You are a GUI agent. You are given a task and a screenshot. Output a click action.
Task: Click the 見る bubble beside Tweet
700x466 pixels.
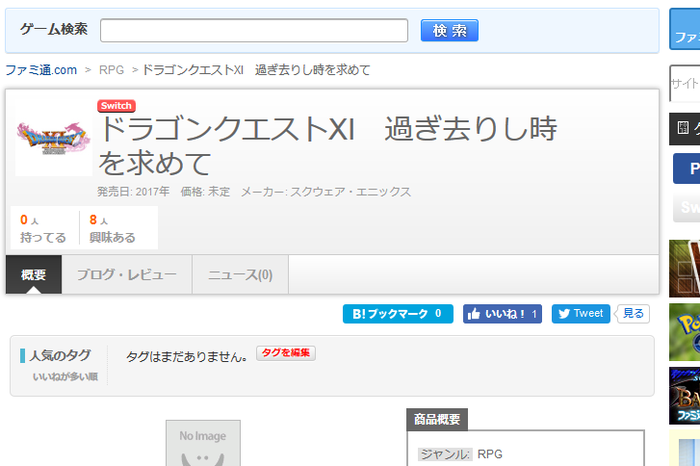point(633,314)
